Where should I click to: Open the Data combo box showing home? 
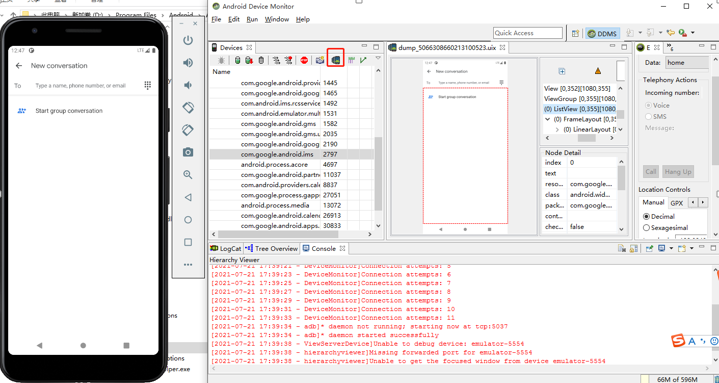coord(687,63)
